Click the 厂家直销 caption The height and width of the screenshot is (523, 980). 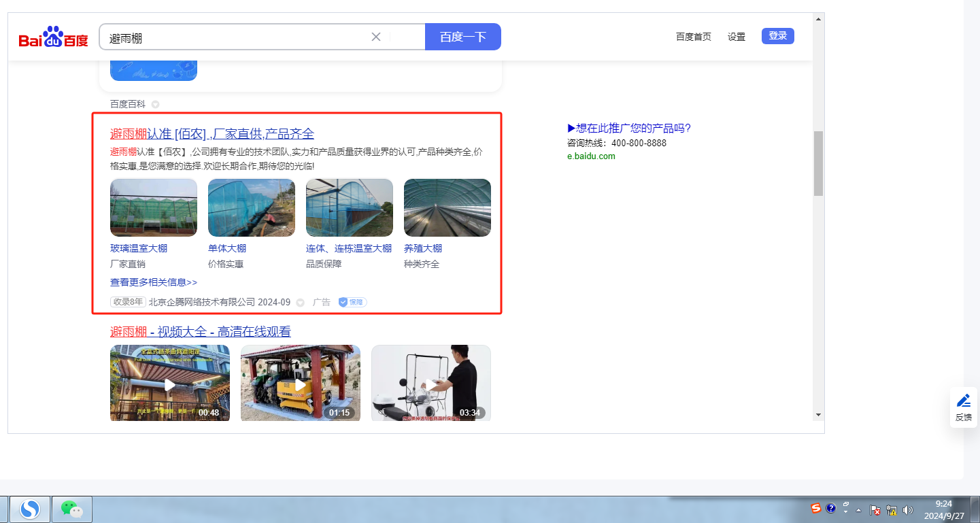pyautogui.click(x=128, y=264)
